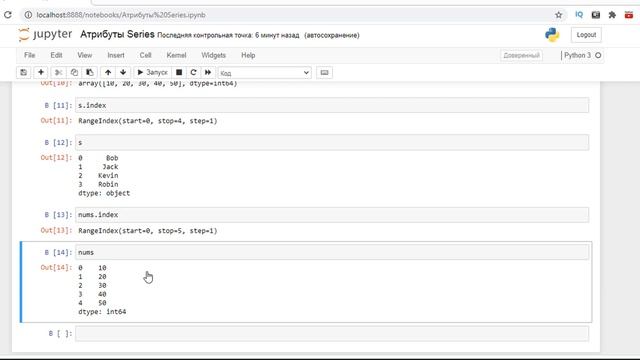Click the value 50 in nums output

pos(102,303)
